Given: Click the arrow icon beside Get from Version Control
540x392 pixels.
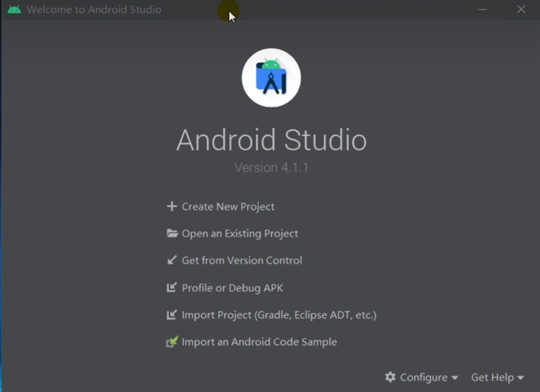Looking at the screenshot, I should pos(172,260).
